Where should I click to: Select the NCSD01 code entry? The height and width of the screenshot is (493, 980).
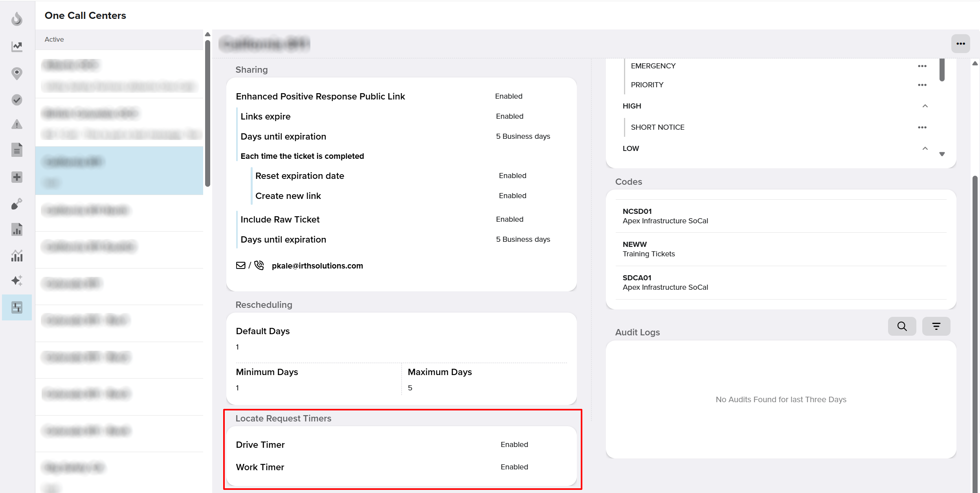781,216
